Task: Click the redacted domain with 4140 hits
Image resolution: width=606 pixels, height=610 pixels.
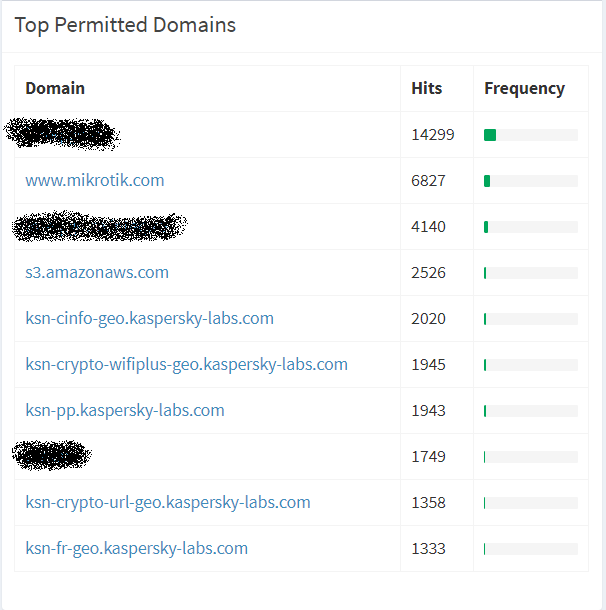Action: pos(100,226)
